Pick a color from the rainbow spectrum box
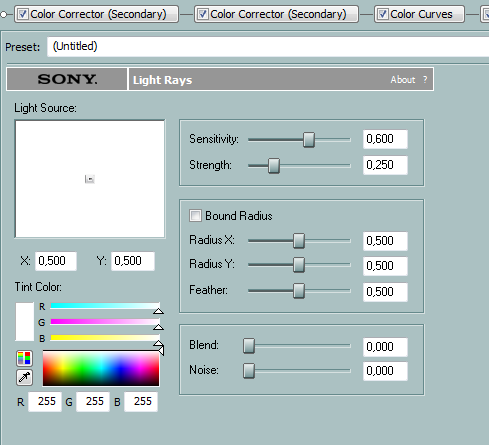Image resolution: width=489 pixels, height=445 pixels. pyautogui.click(x=101, y=368)
